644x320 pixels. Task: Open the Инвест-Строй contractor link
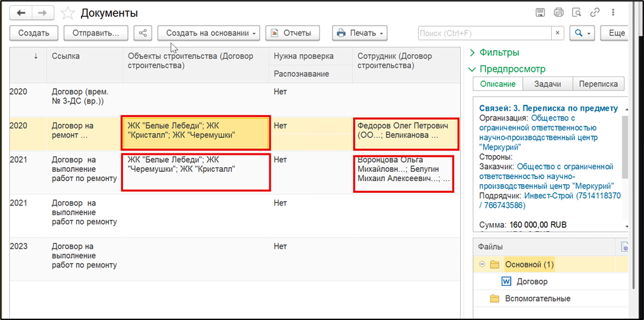coord(550,200)
